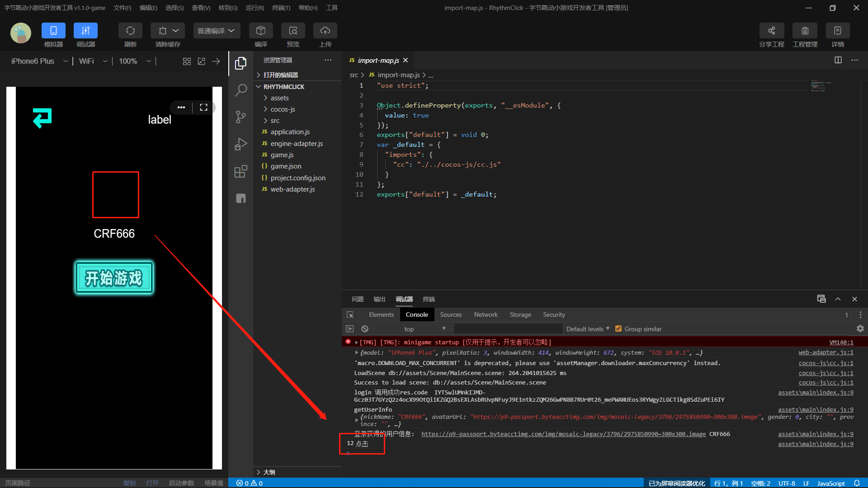Open source control in activity bar
Viewport: 868px width, 488px height.
coord(241,117)
